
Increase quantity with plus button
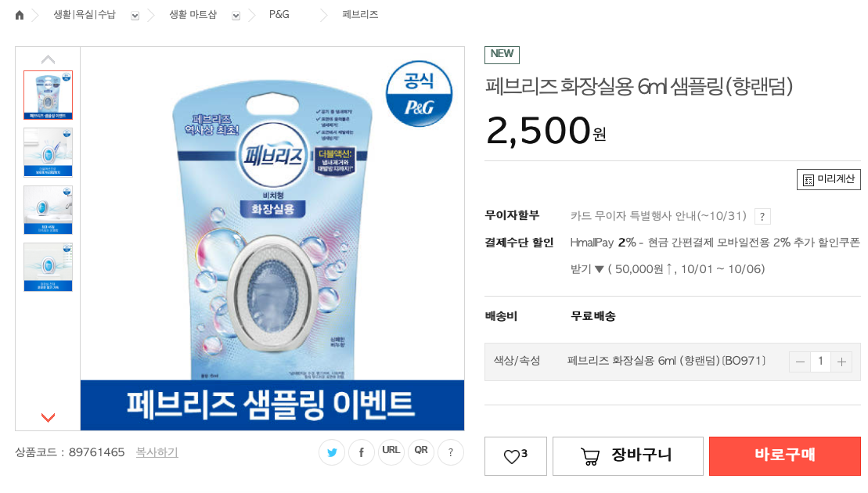[841, 362]
